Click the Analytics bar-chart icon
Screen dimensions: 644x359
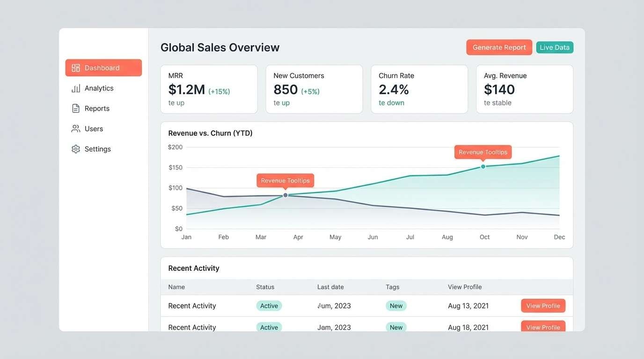pos(76,88)
